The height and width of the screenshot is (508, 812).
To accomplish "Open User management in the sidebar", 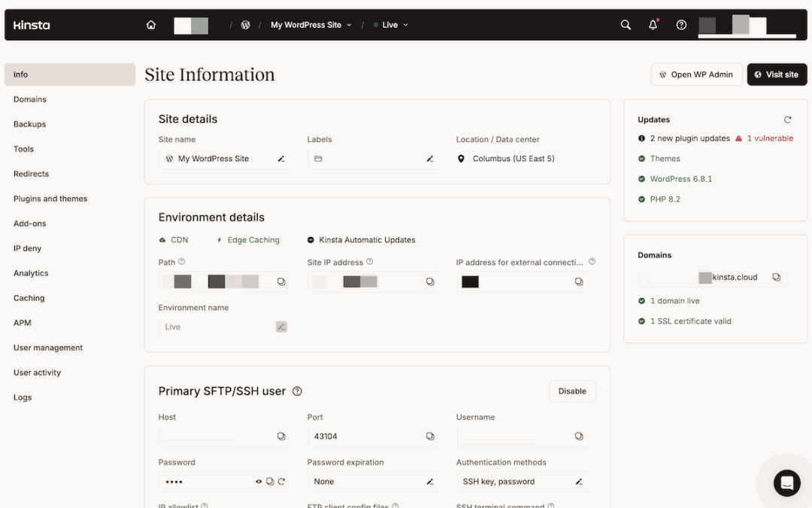I will [x=48, y=347].
